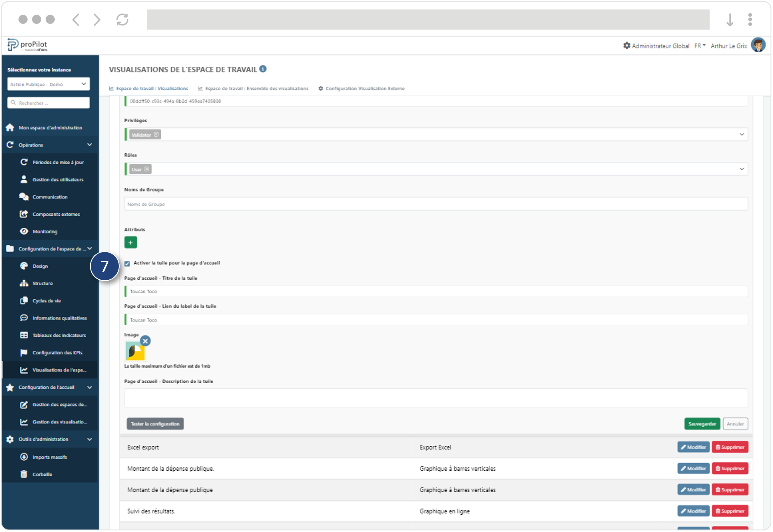Image resolution: width=773 pixels, height=532 pixels.
Task: Click the info icon beside page title
Action: [x=263, y=69]
